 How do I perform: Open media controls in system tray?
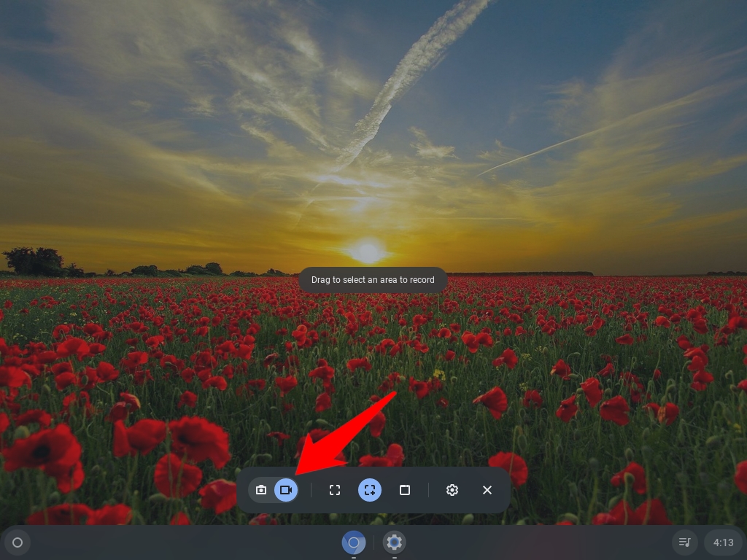684,542
